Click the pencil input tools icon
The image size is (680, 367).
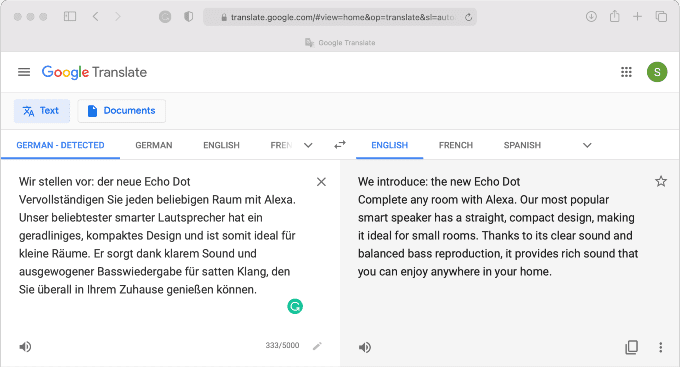click(x=317, y=346)
